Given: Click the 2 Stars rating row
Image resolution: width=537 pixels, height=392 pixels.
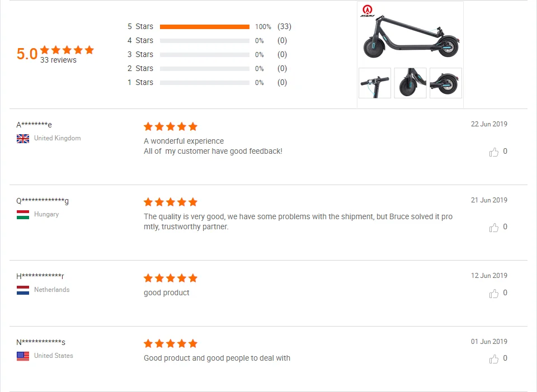Looking at the screenshot, I should pyautogui.click(x=140, y=69).
